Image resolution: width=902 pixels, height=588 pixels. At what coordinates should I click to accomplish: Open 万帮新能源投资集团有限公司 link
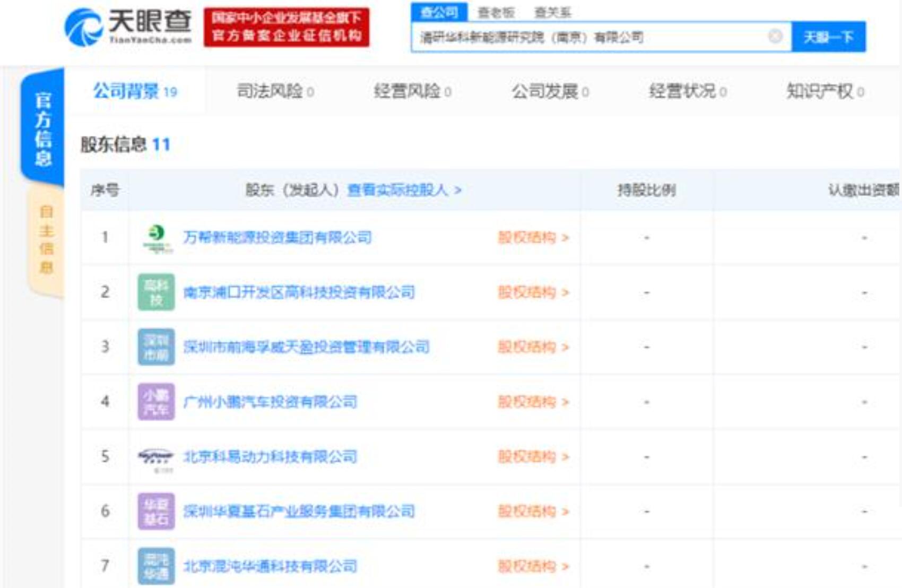point(277,237)
